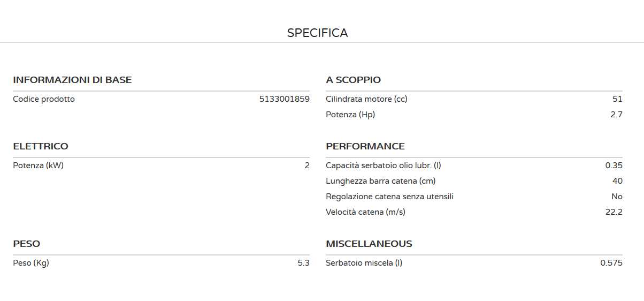Viewport: 644px width, 301px height.
Task: Select the Serbatoio miscela (l) label
Action: point(364,263)
